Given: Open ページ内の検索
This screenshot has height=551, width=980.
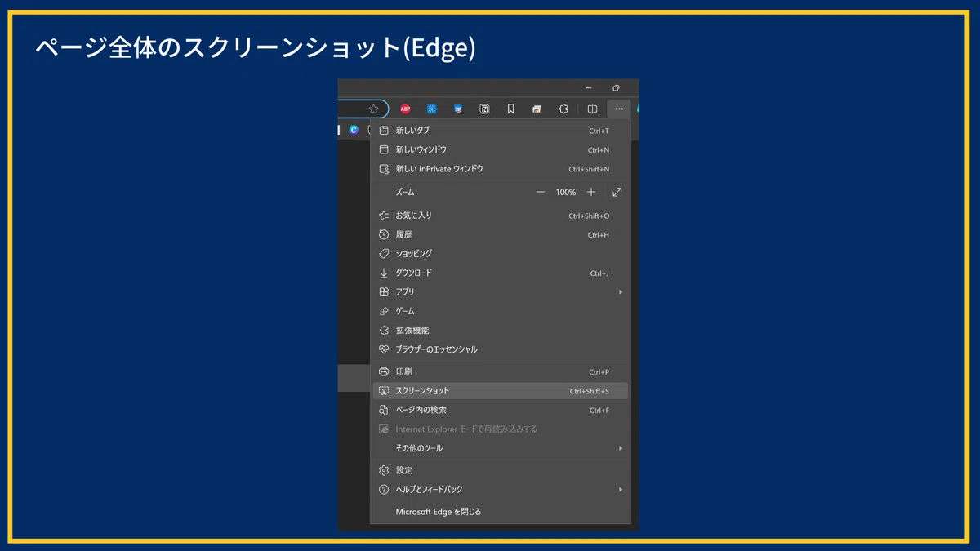Looking at the screenshot, I should coord(501,410).
